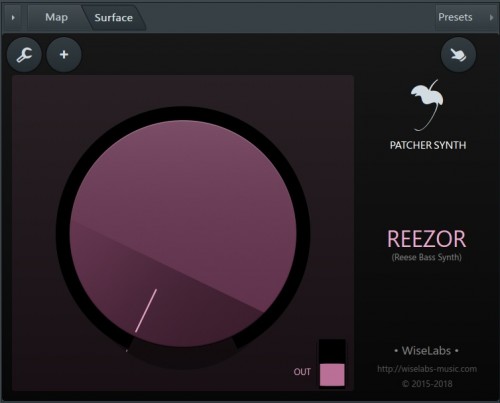Click the OUT level meter

click(x=332, y=363)
